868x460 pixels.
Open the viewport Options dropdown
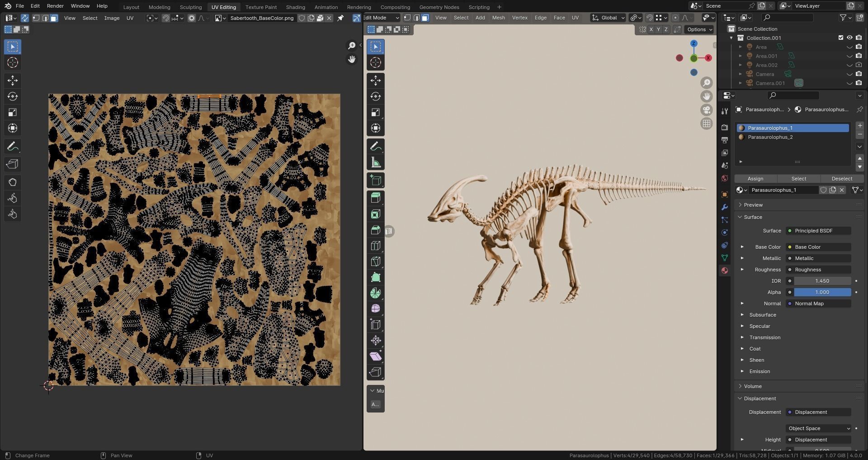[699, 29]
